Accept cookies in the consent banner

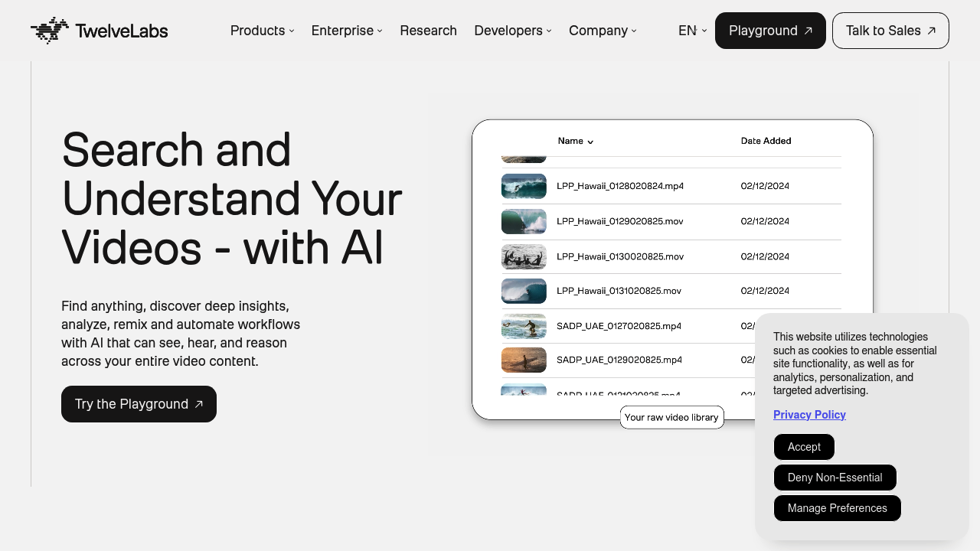coord(804,447)
